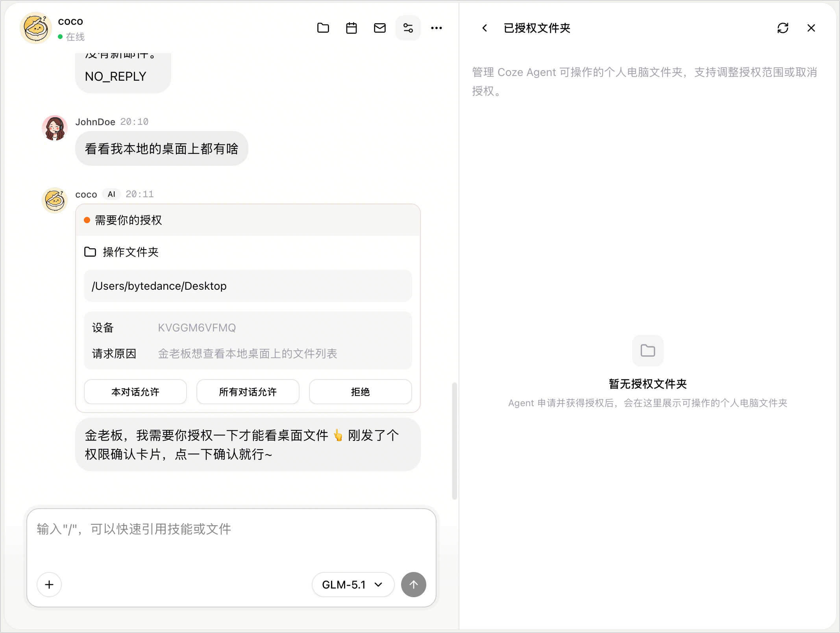840x633 pixels.
Task: Click JohnDoe's avatar picture
Action: (x=55, y=128)
